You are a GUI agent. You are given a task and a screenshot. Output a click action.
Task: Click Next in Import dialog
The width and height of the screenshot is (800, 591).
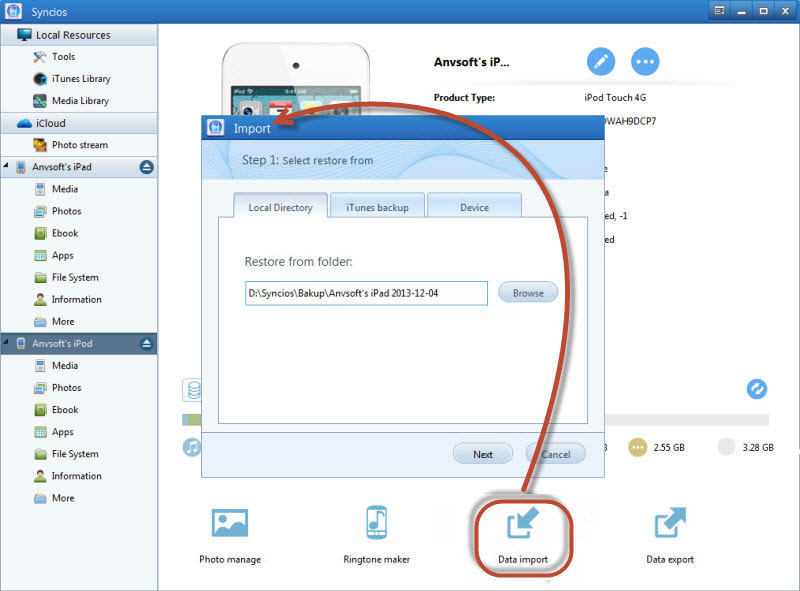[x=483, y=454]
